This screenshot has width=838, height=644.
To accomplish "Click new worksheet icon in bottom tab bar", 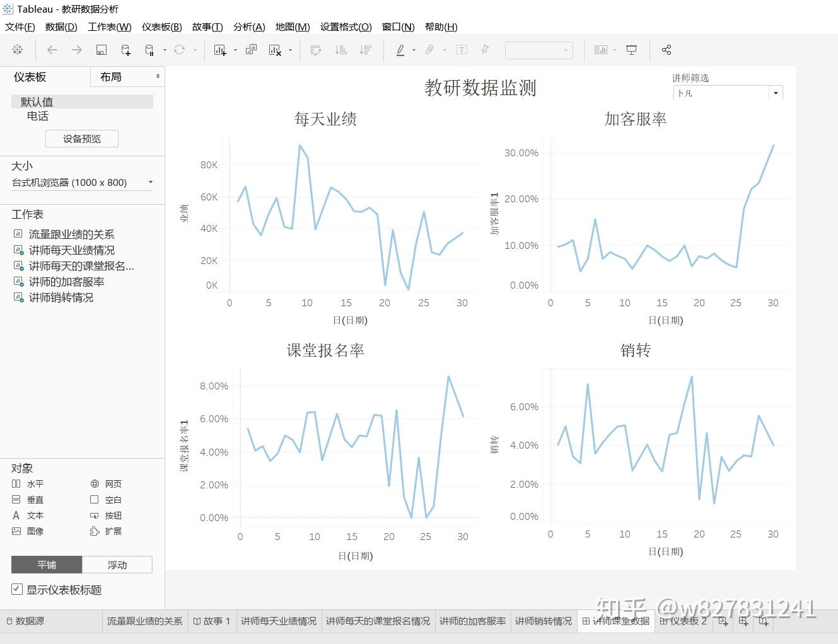I will pyautogui.click(x=723, y=621).
